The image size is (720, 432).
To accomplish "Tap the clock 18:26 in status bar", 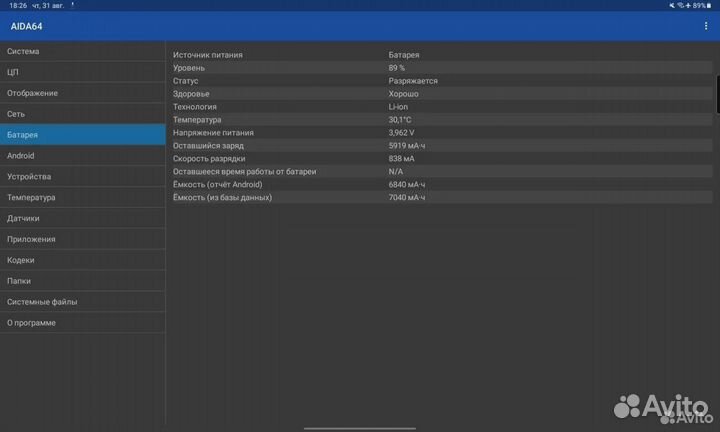I will pos(18,6).
